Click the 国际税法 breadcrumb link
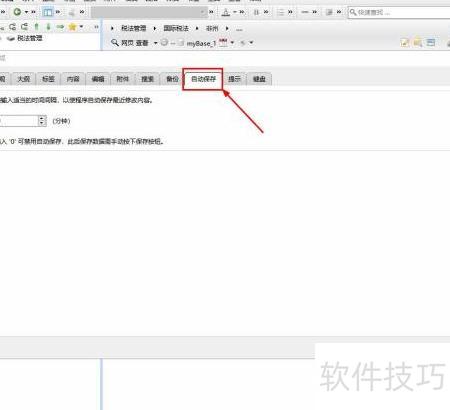Viewport: 450px width, 410px height. 176,28
